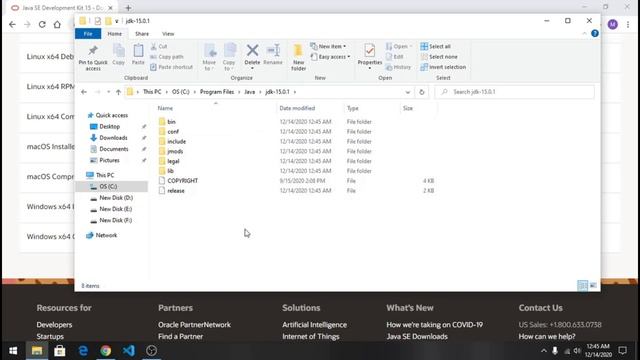This screenshot has height=360, width=640.
Task: Select Copy path in Clipboard group
Action: tap(167, 57)
